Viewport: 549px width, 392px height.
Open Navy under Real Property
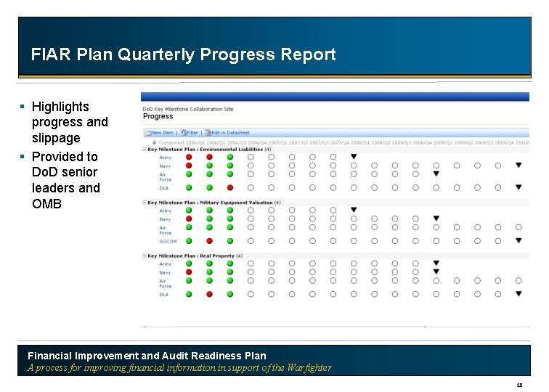(x=165, y=272)
